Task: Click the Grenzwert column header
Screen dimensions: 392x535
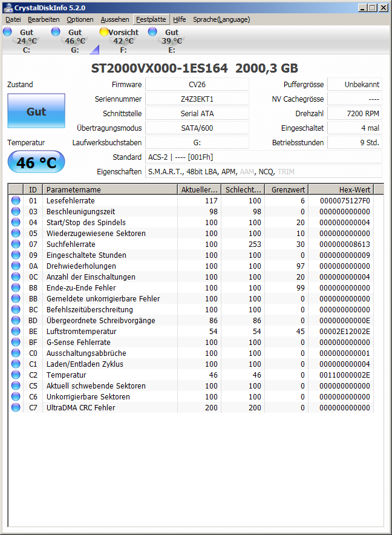Action: click(287, 189)
